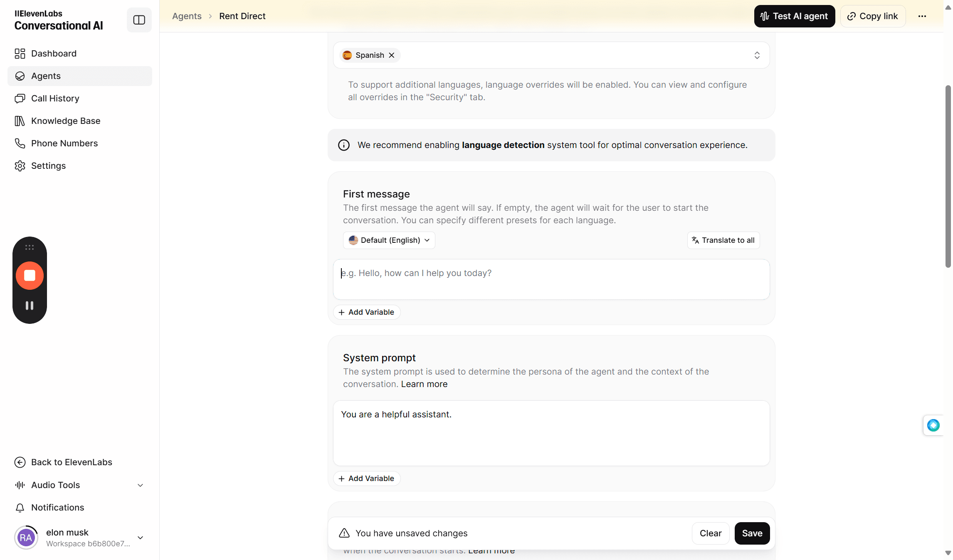Pause the recording
Screen dimensions: 953x560
30,306
